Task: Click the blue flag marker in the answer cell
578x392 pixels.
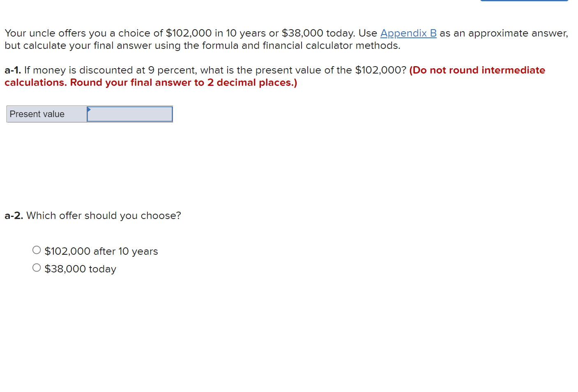Action: [89, 109]
